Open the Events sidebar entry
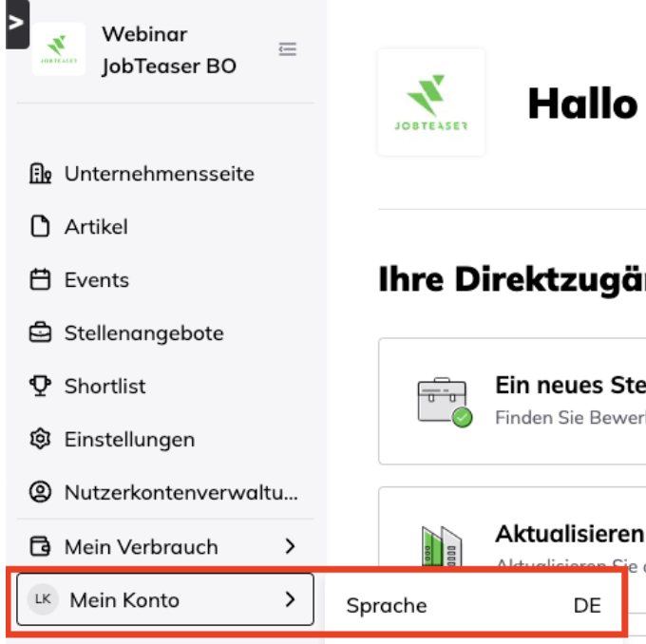646x644 pixels. tap(96, 280)
